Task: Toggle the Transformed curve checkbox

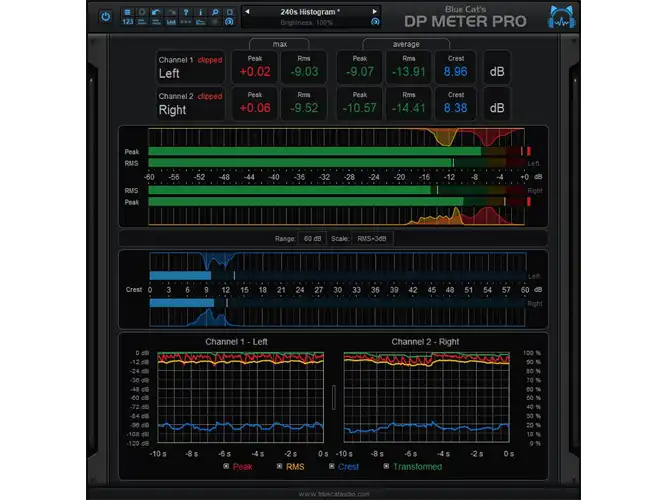Action: (386, 466)
